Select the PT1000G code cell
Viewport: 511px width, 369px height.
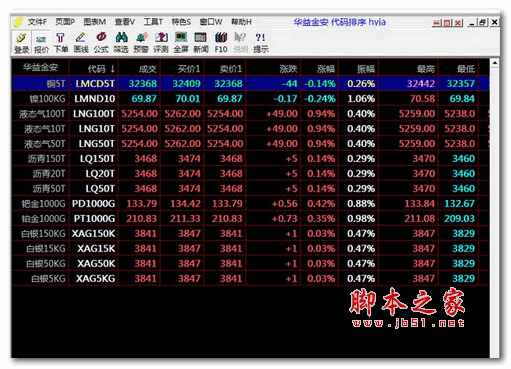[94, 219]
